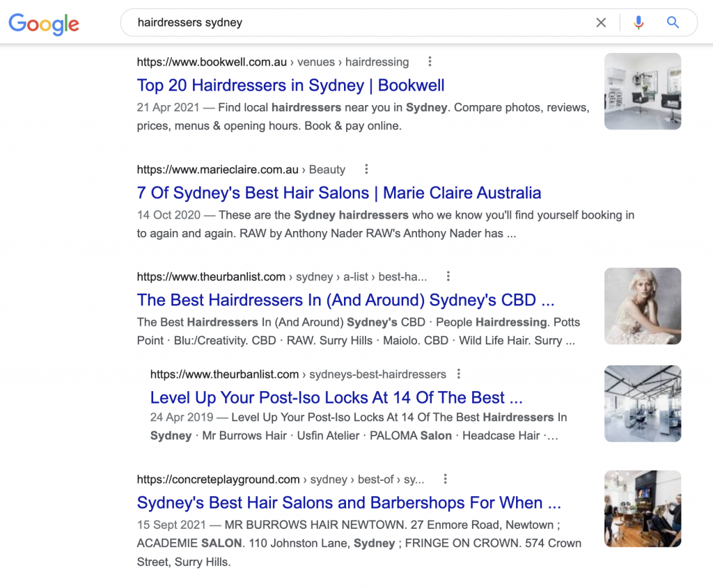Click the blue magnifying glass search icon
Image resolution: width=713 pixels, height=588 pixels.
pos(673,22)
